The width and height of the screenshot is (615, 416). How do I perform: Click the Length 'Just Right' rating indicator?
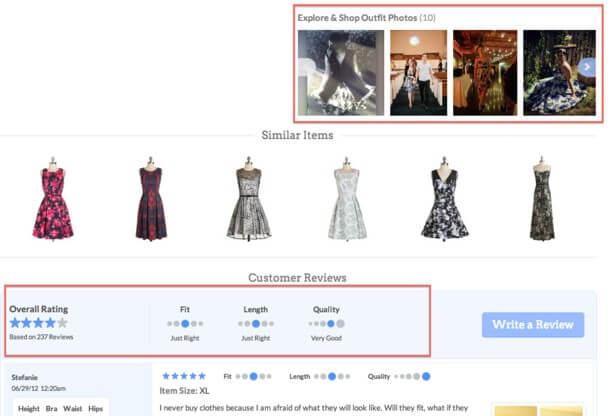pyautogui.click(x=255, y=324)
